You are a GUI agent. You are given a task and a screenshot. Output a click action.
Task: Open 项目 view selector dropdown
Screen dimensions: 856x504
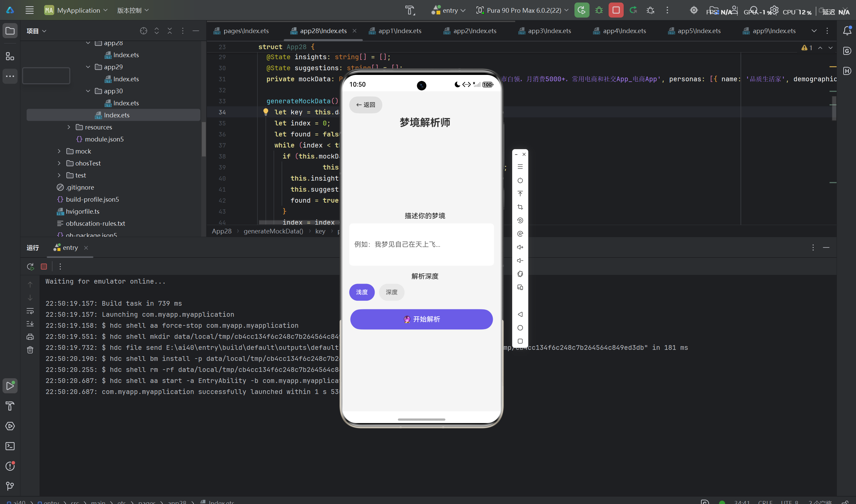[x=36, y=31]
